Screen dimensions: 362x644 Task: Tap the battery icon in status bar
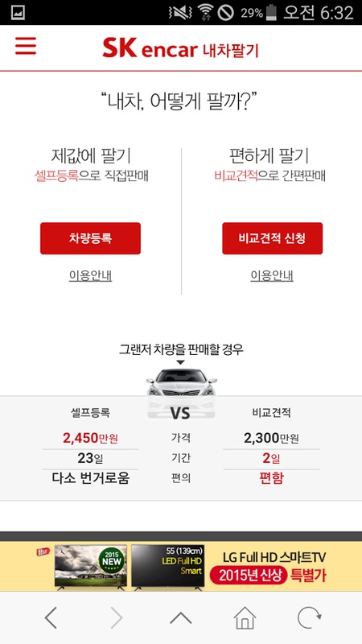coord(271,12)
